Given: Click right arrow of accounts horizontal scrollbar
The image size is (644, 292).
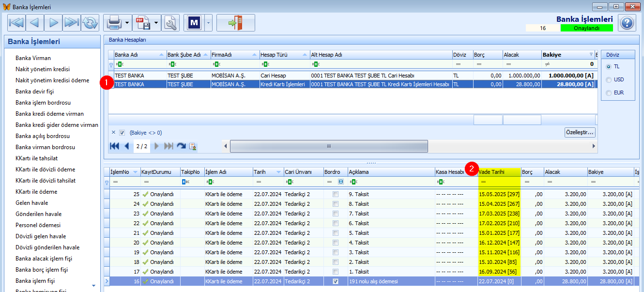Looking at the screenshot, I should 594,146.
